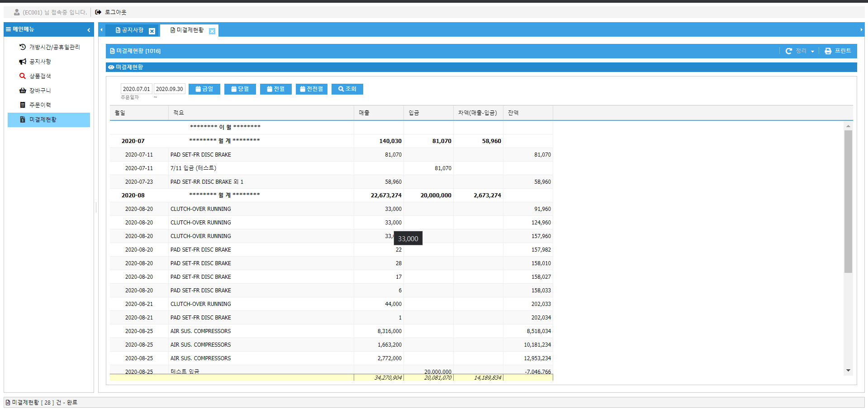The image size is (868, 410).
Task: Click the footer total 34,270,904
Action: [x=379, y=378]
